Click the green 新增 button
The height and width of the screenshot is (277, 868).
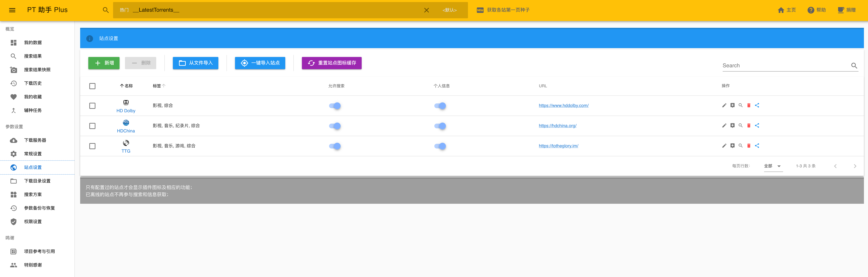(104, 63)
